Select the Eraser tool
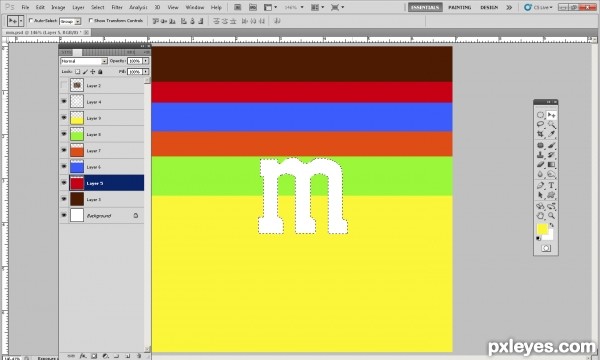 540,165
